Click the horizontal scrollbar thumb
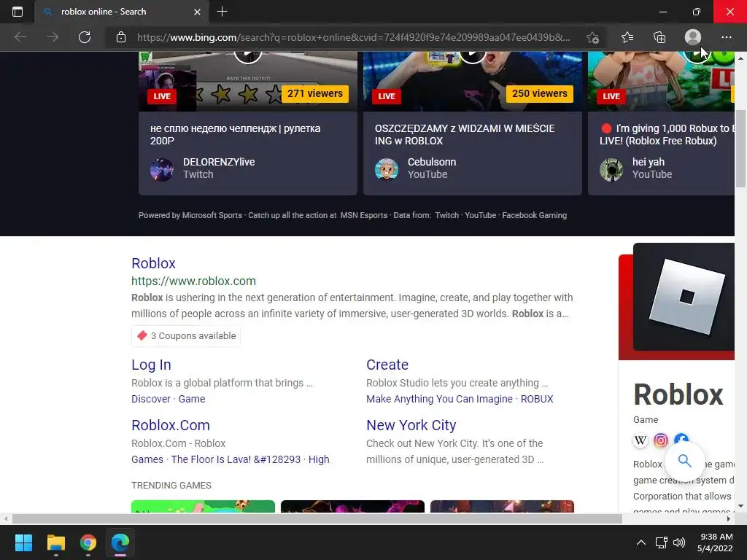The image size is (747, 560). coord(317,519)
